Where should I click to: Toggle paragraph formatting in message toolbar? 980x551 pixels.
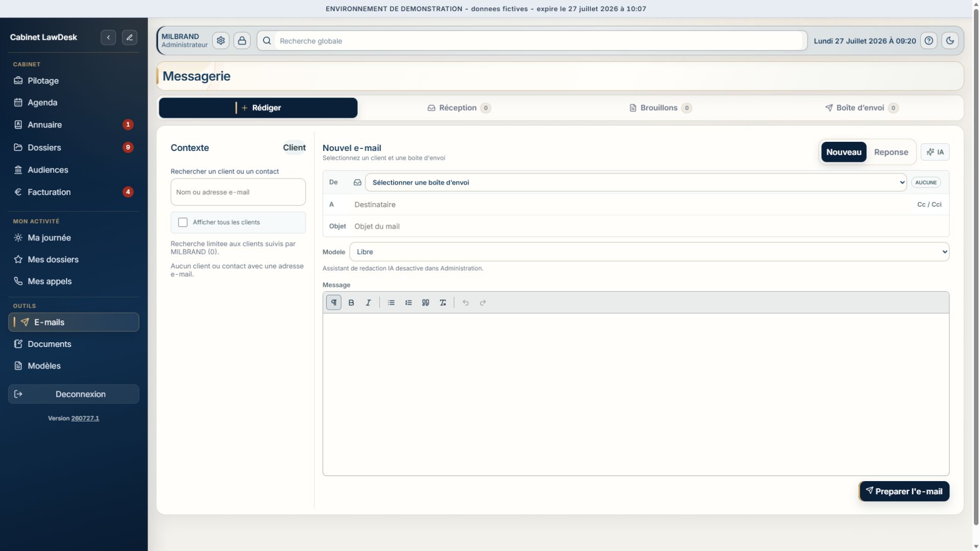click(x=334, y=303)
